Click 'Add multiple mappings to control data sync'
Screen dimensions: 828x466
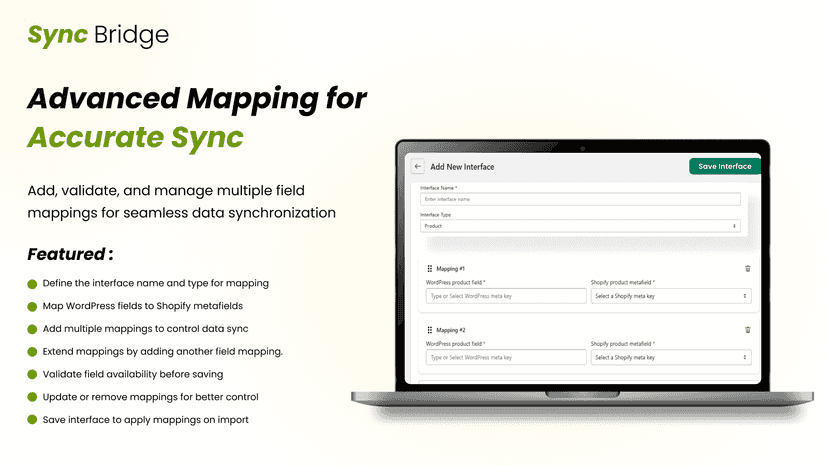pos(145,329)
